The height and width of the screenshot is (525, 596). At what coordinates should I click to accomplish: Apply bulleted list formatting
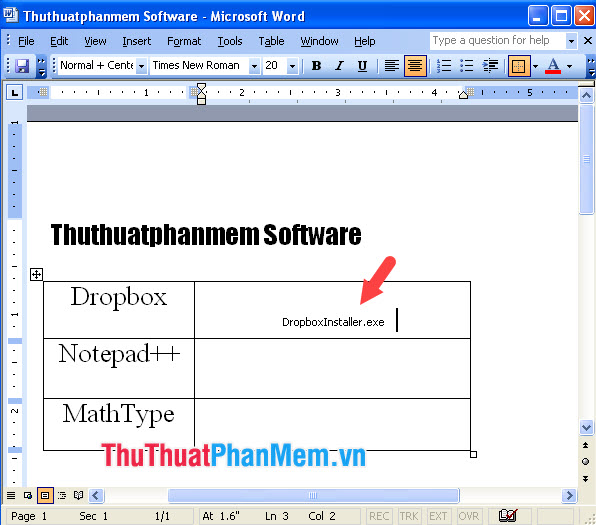click(x=467, y=66)
